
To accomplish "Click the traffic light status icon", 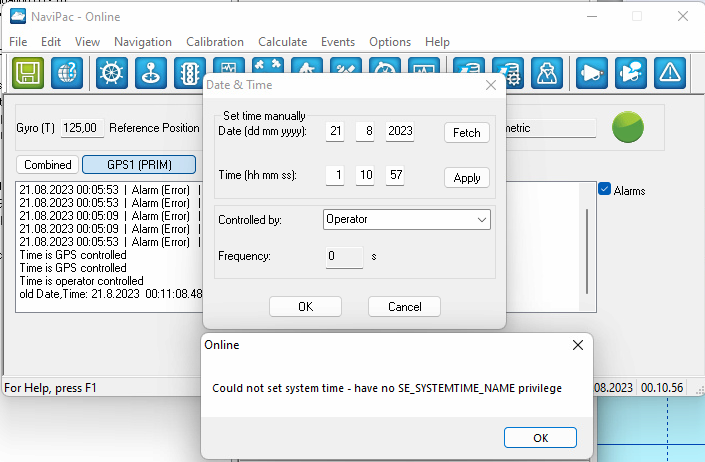I will 190,73.
